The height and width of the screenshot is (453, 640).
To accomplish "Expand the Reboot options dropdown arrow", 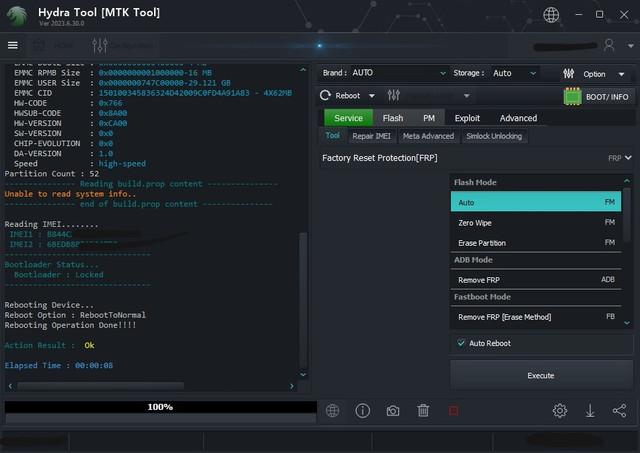I will click(372, 96).
